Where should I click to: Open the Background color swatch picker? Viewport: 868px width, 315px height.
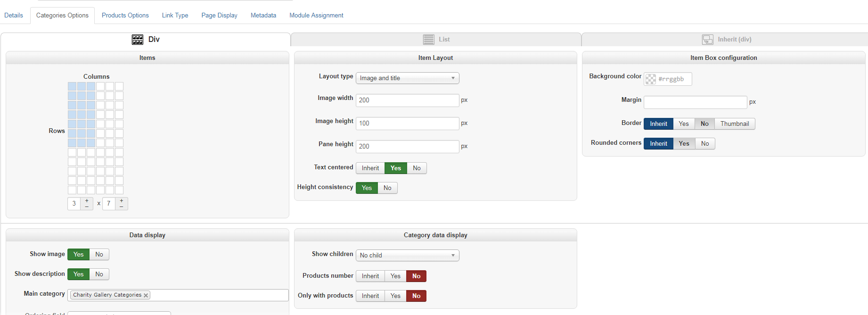coord(651,79)
